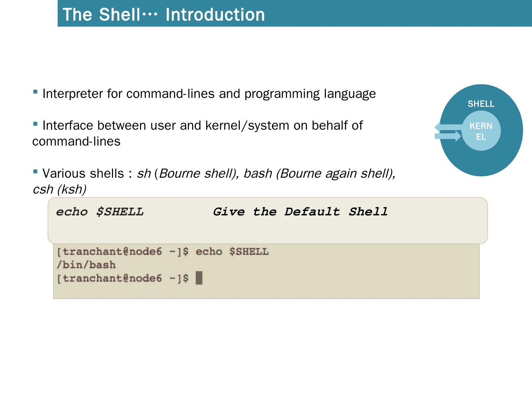
Task: Select the KERNEL inner circle
Action: point(481,132)
